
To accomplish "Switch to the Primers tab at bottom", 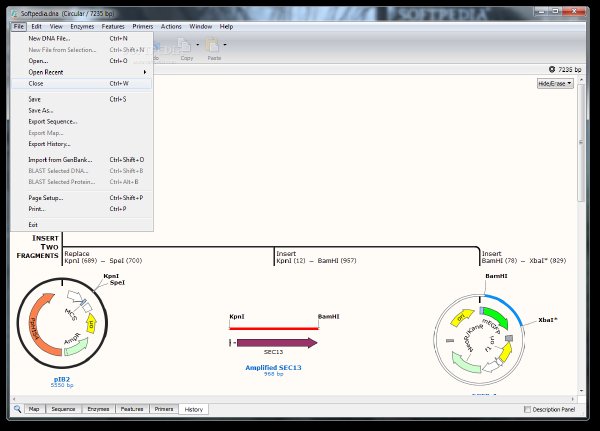I will pyautogui.click(x=164, y=409).
